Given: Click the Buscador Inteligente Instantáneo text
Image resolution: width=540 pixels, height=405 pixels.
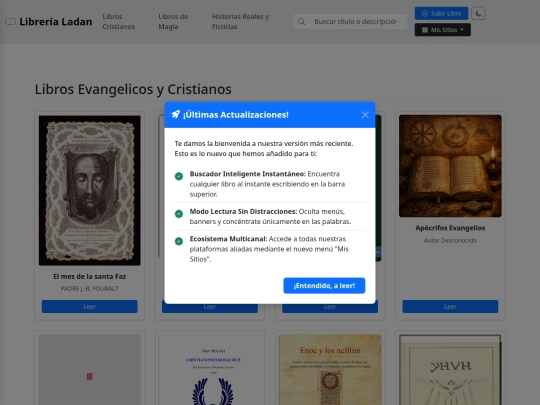Looking at the screenshot, I should [248, 174].
